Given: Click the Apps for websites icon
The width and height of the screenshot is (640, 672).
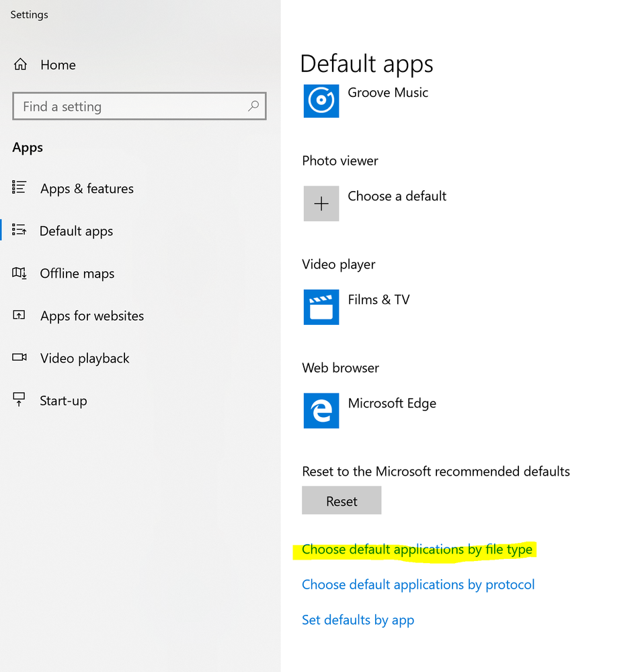Looking at the screenshot, I should tap(19, 315).
